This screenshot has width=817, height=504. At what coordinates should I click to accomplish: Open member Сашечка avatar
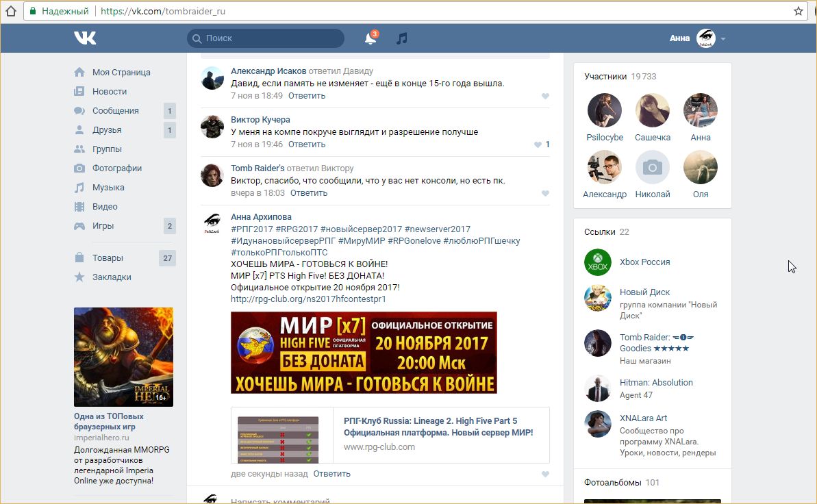coord(653,110)
